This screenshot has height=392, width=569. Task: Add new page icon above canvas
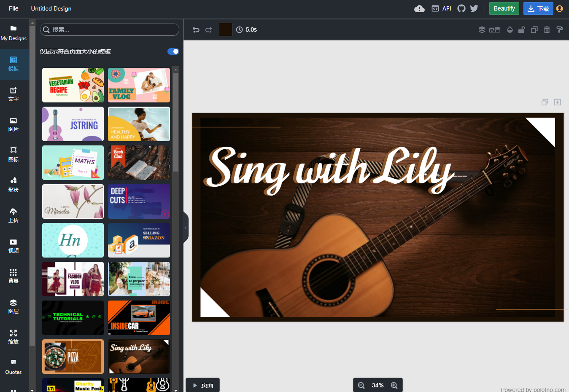tap(558, 102)
